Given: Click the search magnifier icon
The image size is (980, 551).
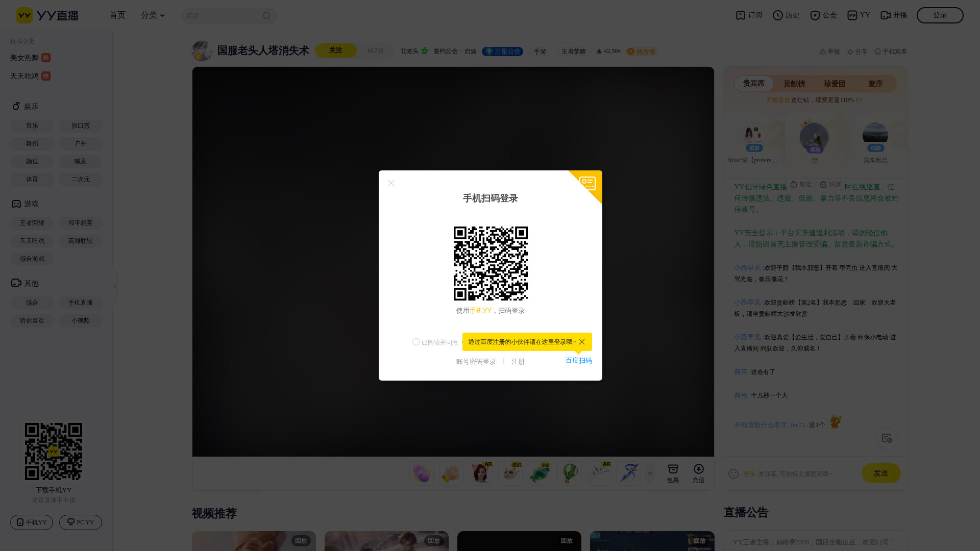Looking at the screenshot, I should coord(266,16).
